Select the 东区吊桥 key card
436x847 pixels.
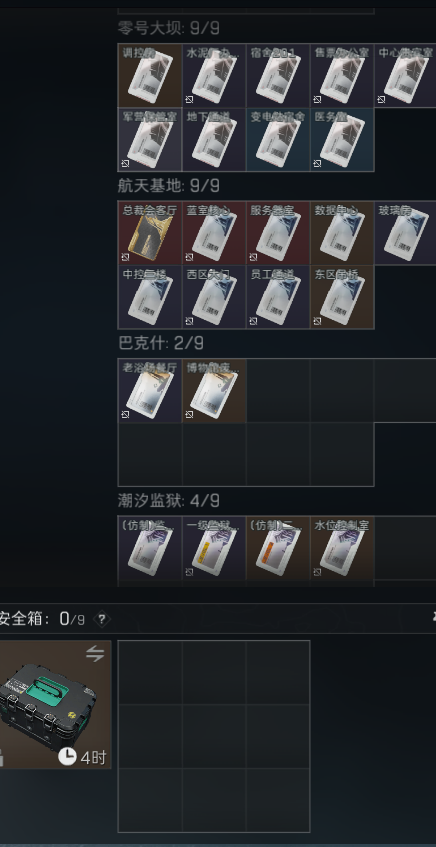coord(343,297)
